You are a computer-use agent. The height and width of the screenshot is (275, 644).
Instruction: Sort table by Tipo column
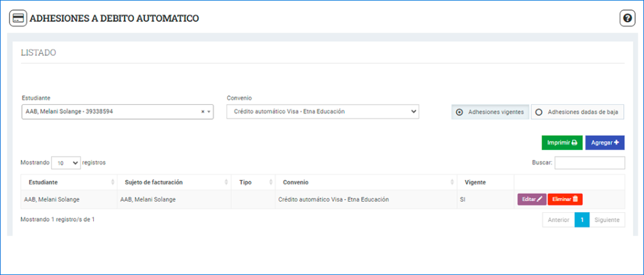click(253, 182)
